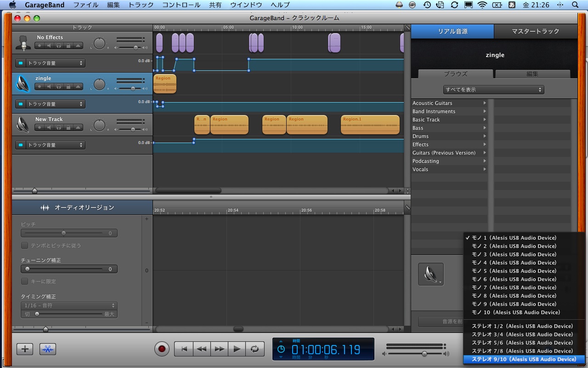Hide automation on No Effects track
This screenshot has width=588, height=368.
tap(78, 46)
